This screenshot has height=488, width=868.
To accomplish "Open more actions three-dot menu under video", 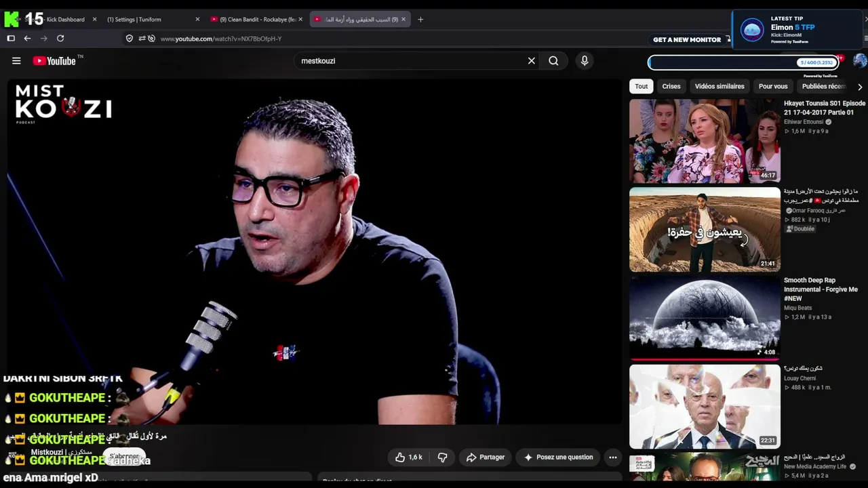I will [613, 457].
